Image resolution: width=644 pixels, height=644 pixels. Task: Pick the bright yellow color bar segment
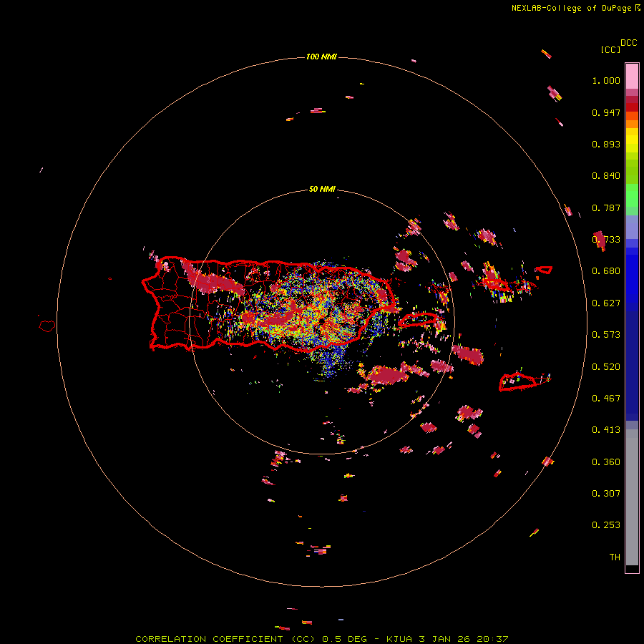point(632,141)
